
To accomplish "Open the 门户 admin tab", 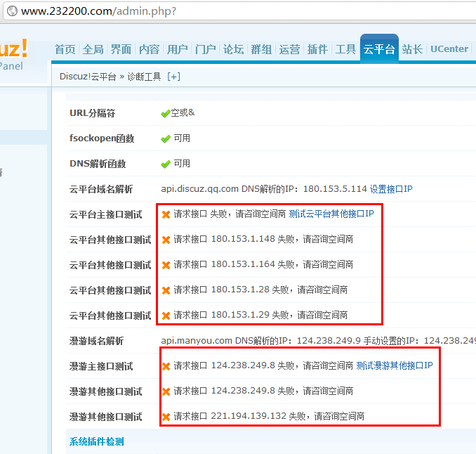I will [205, 49].
